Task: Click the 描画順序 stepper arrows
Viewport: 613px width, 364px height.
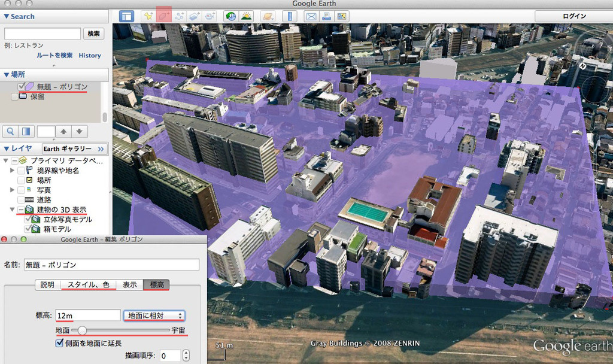Action: (186, 355)
